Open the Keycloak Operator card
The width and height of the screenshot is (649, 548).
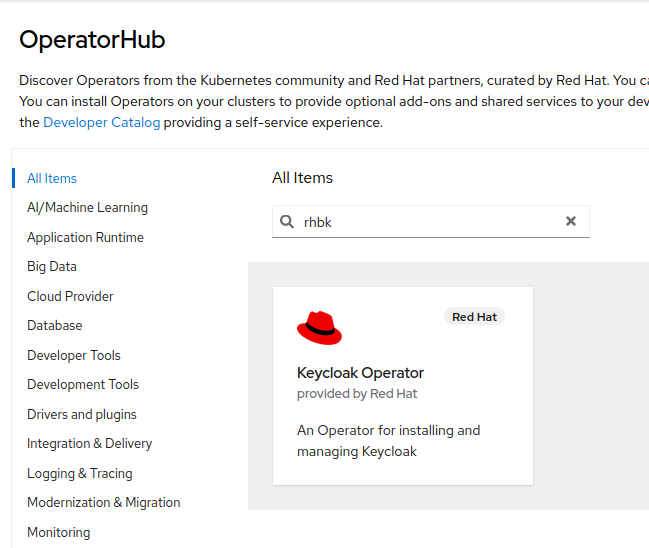tap(403, 386)
